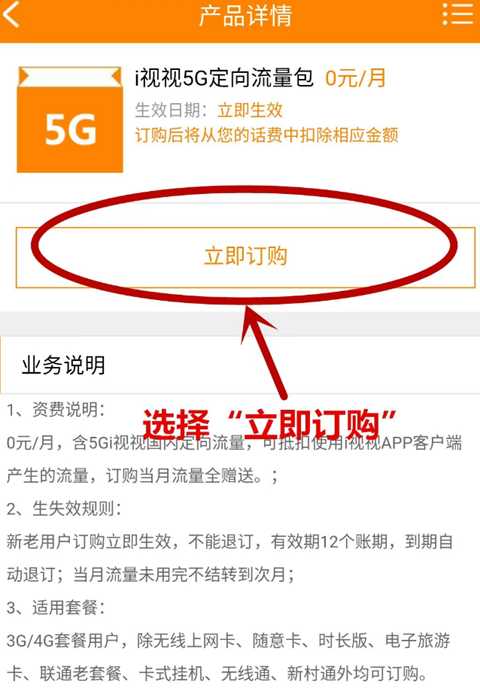Select the 产品详情 page title

point(246,16)
